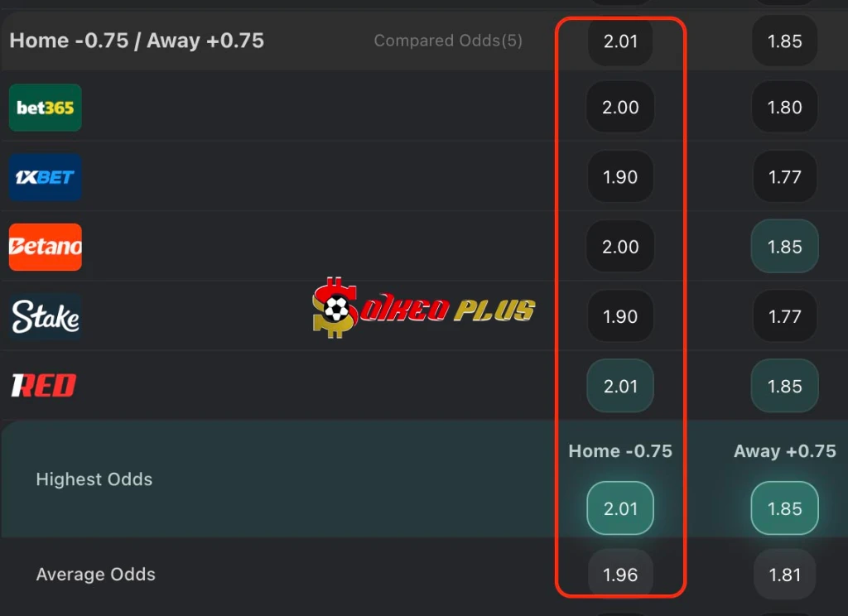The height and width of the screenshot is (616, 848).
Task: Select RED home odds 2.01
Action: (x=620, y=386)
